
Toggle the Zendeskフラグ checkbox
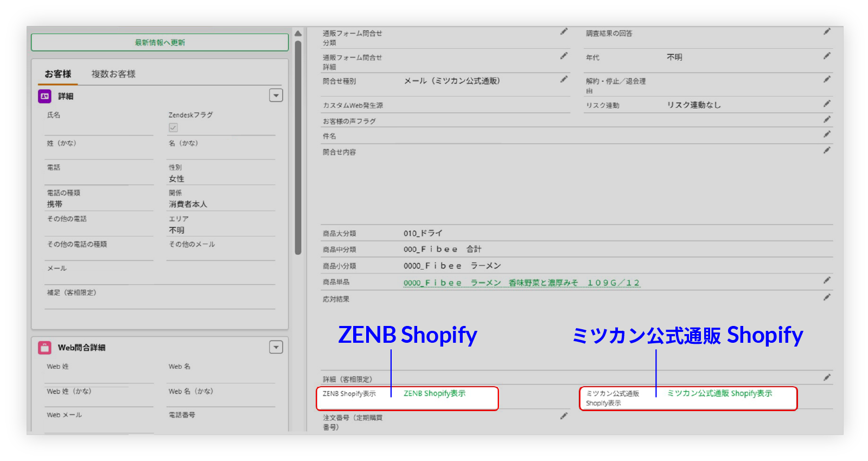[x=174, y=127]
